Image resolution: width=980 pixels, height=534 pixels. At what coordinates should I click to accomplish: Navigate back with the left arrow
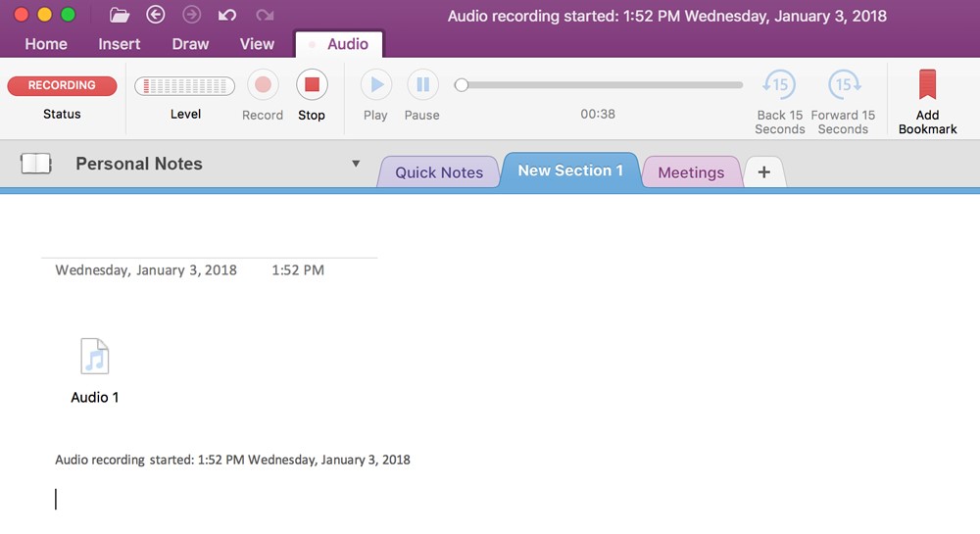coord(156,15)
